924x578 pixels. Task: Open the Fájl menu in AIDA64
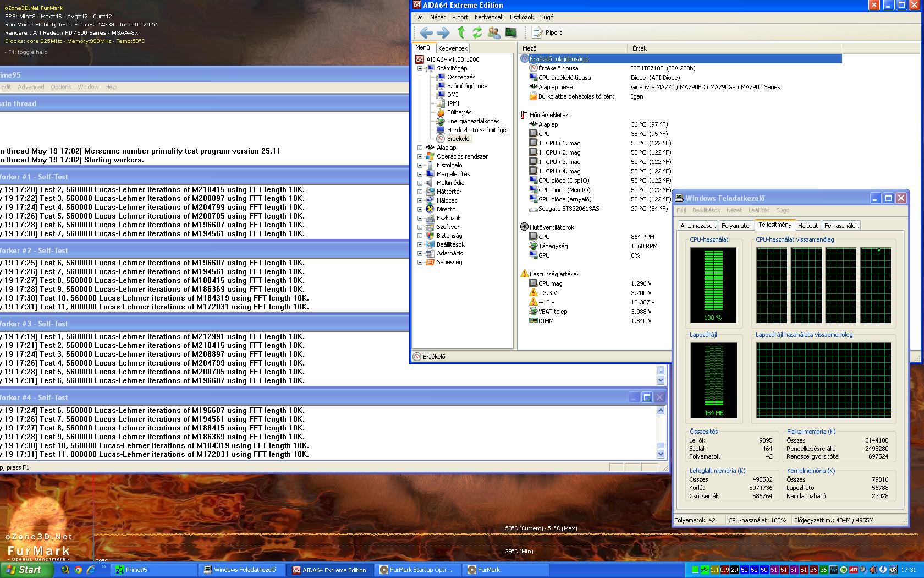419,17
